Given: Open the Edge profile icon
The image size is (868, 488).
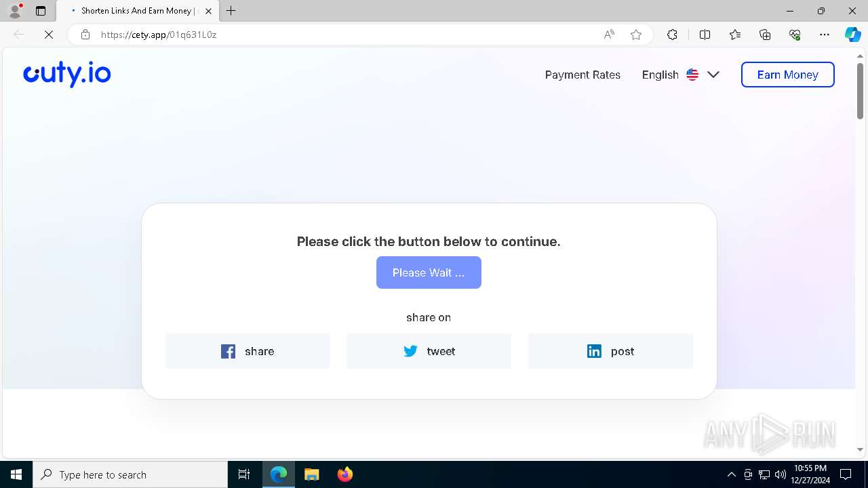Looking at the screenshot, I should point(15,10).
